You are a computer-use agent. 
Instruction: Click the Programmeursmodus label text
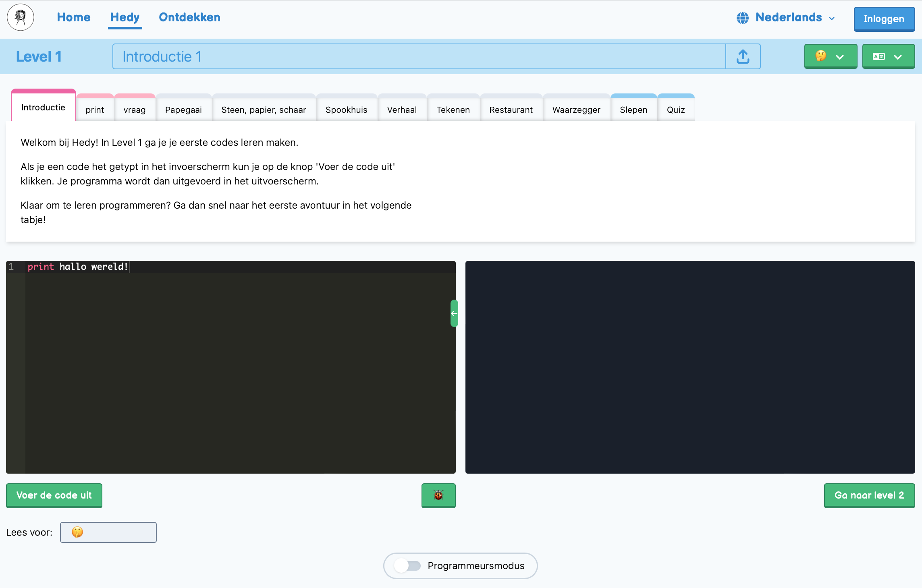click(476, 566)
